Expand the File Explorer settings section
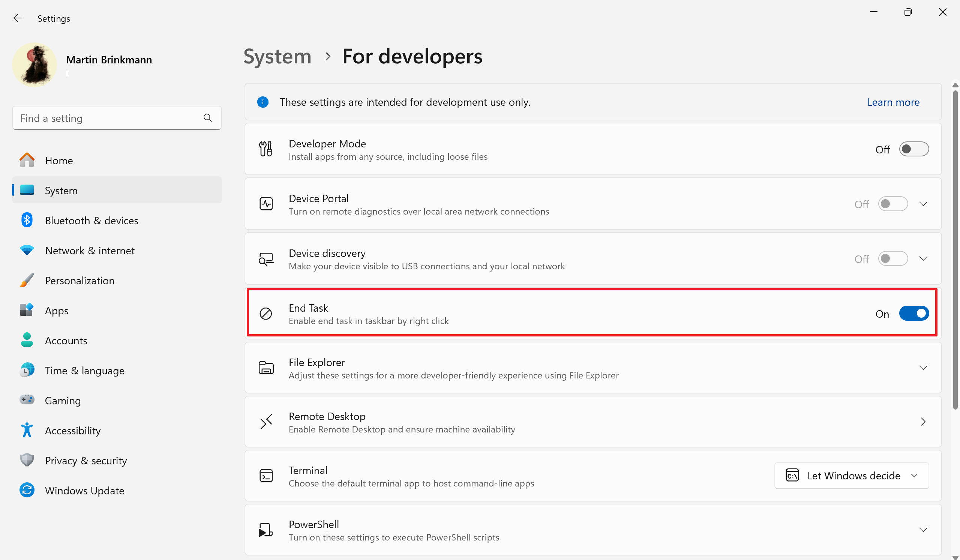This screenshot has height=560, width=960. (x=923, y=368)
